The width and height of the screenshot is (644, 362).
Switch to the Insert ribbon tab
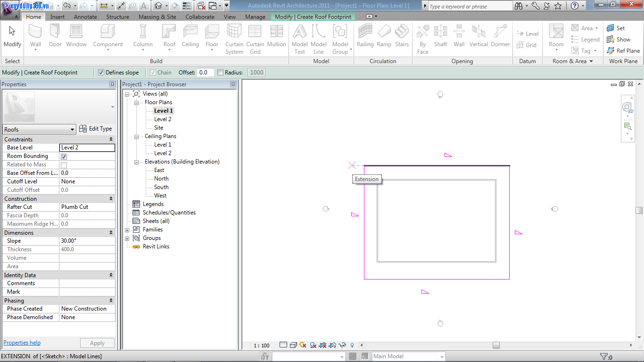click(58, 16)
